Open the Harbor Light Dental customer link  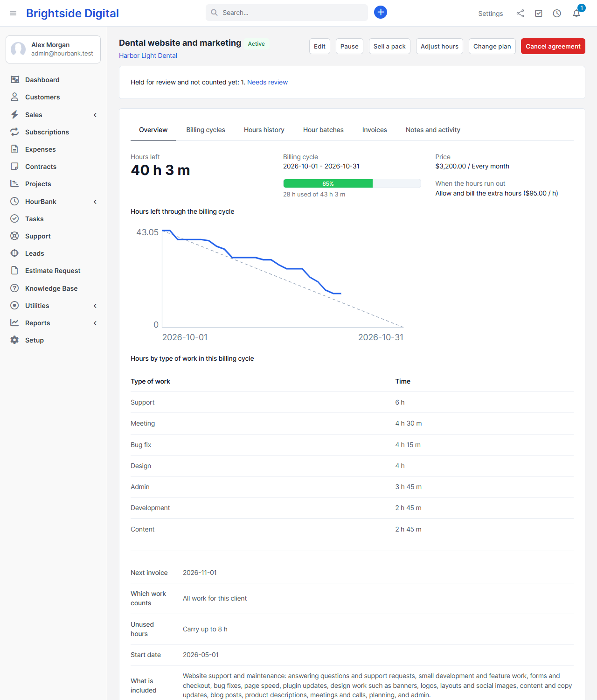click(x=148, y=56)
